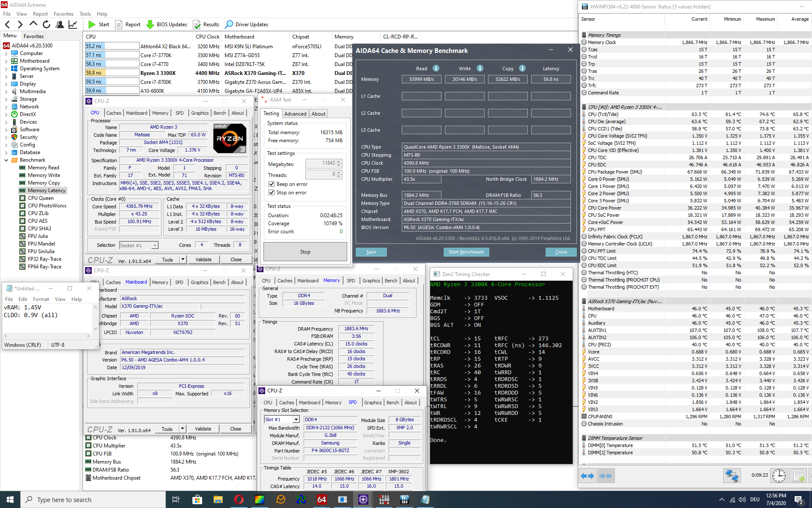Image resolution: width=812 pixels, height=508 pixels.
Task: Click HWiNFO expand columns arrows icon
Action: point(587,476)
